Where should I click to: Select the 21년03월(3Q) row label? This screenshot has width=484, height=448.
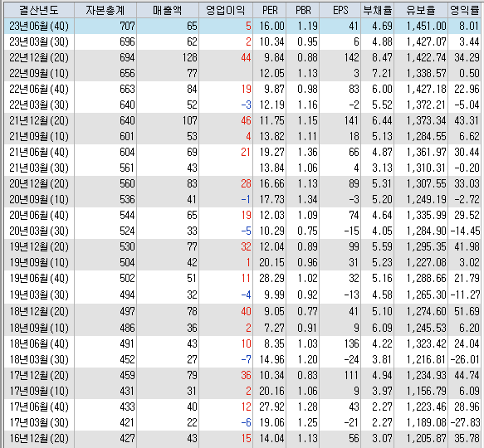39,168
